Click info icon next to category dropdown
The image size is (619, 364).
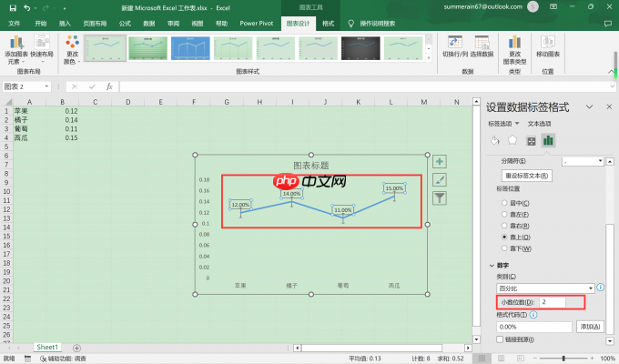[601, 288]
